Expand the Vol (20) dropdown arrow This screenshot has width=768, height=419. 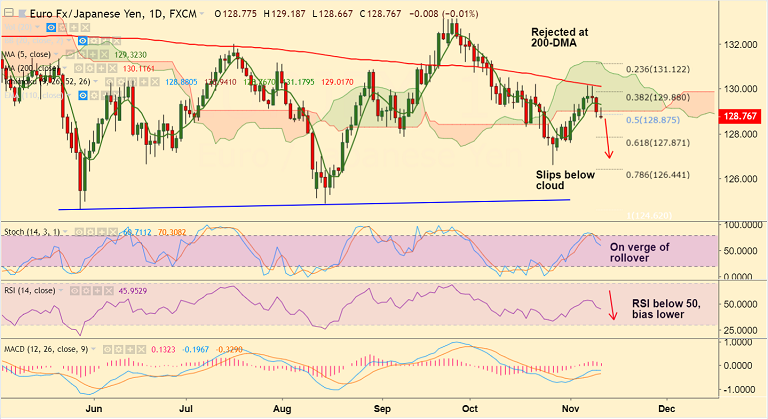[x=37, y=27]
